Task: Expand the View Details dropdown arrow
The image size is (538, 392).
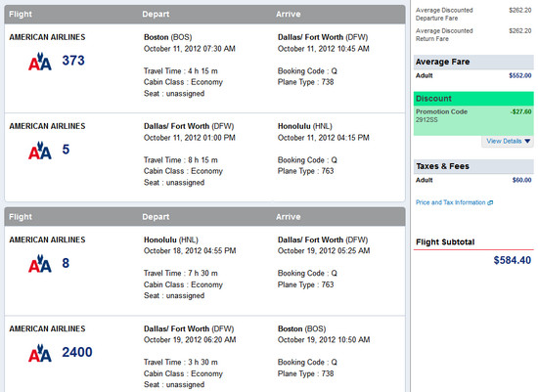Action: pos(527,141)
